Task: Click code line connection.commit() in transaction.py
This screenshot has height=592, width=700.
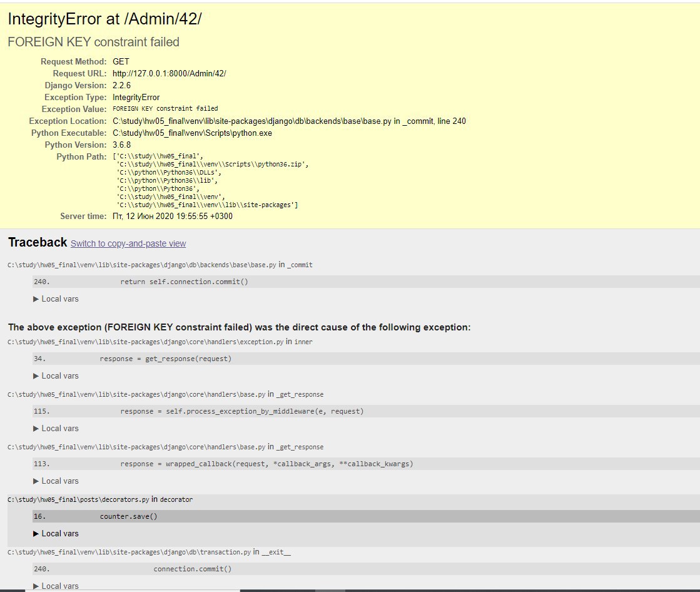Action: 366,569
